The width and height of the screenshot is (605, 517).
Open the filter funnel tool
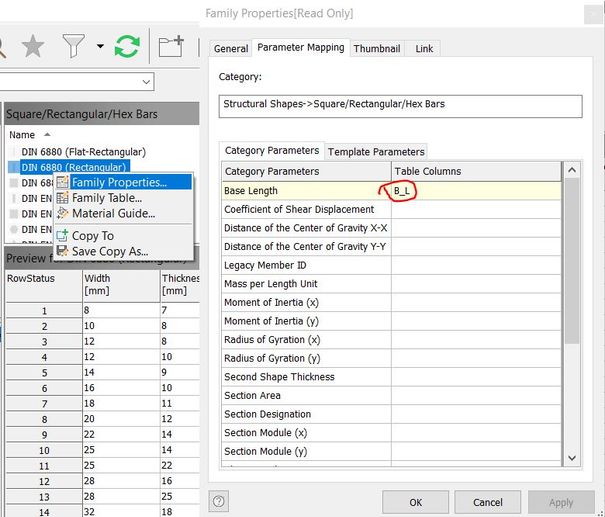click(x=73, y=46)
